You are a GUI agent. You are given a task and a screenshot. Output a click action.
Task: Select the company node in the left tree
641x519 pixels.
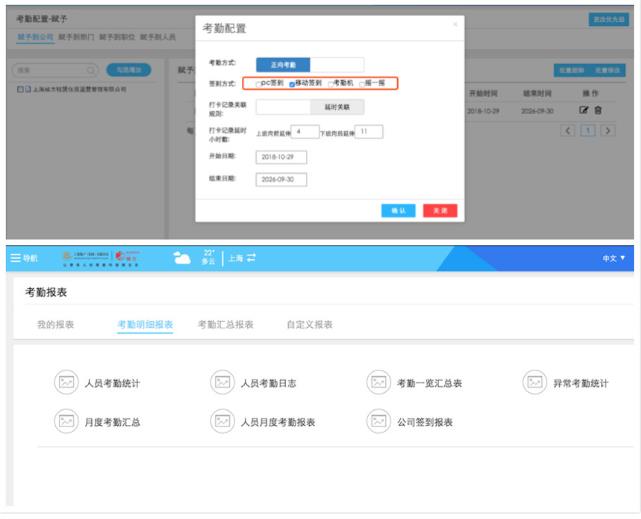(x=79, y=89)
